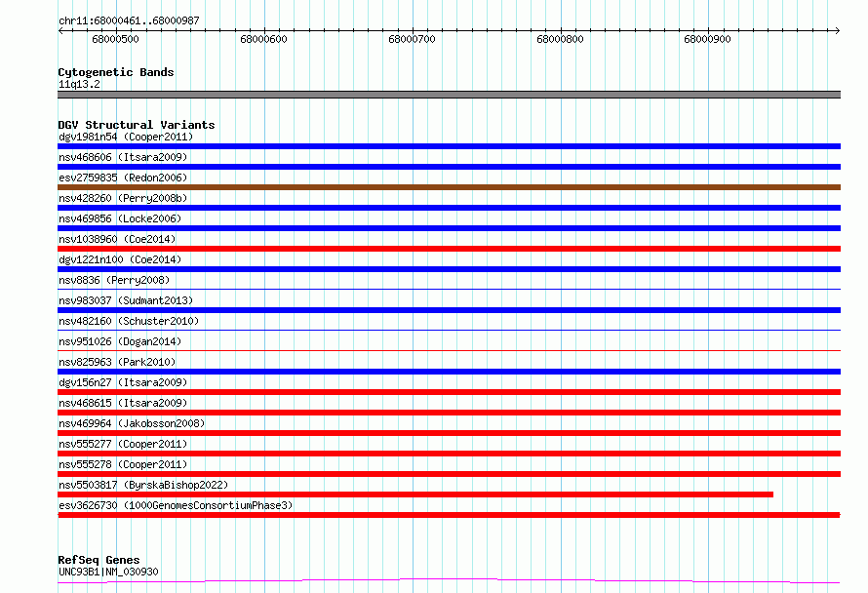Image resolution: width=868 pixels, height=593 pixels.
Task: Select the thin blue line under nsv8836 (Perry2008)
Action: coord(449,289)
